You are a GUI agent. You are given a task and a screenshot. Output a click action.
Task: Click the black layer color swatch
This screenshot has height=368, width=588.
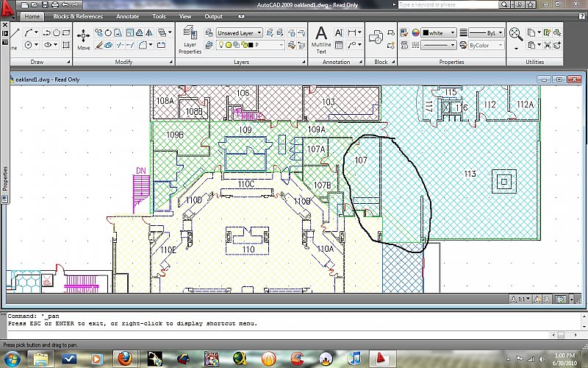[x=251, y=45]
